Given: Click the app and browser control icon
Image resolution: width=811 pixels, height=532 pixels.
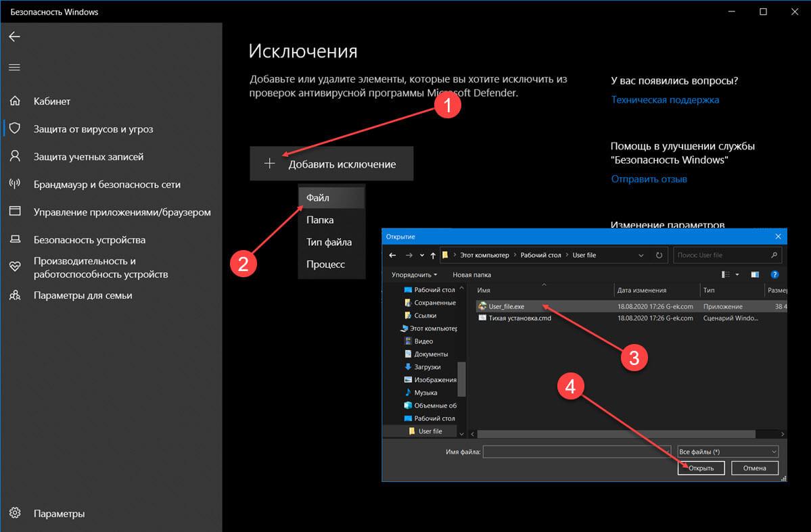Looking at the screenshot, I should (15, 212).
